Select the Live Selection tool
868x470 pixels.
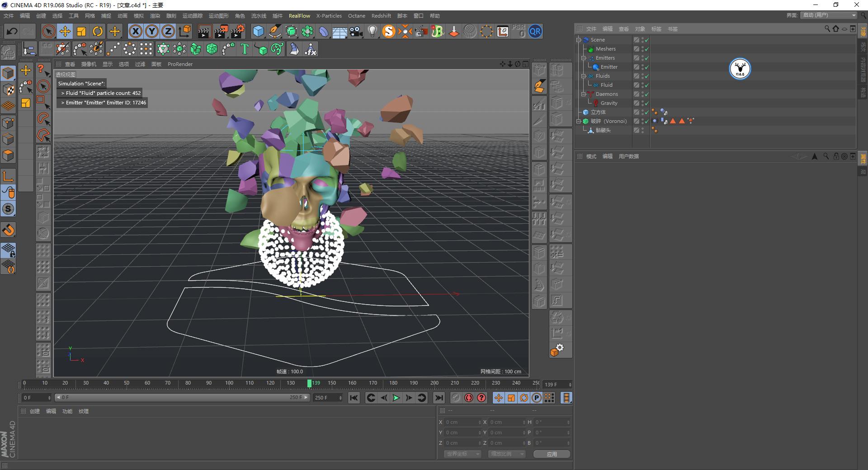click(48, 31)
